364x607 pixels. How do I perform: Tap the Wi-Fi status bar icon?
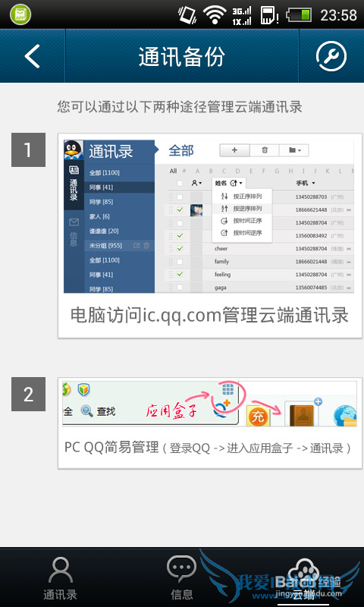click(215, 14)
